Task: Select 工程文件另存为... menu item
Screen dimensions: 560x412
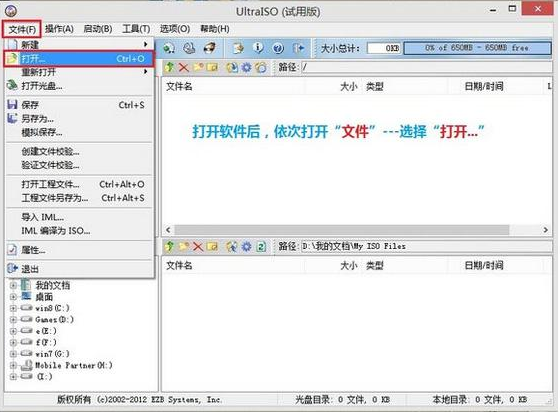Action: click(x=79, y=198)
